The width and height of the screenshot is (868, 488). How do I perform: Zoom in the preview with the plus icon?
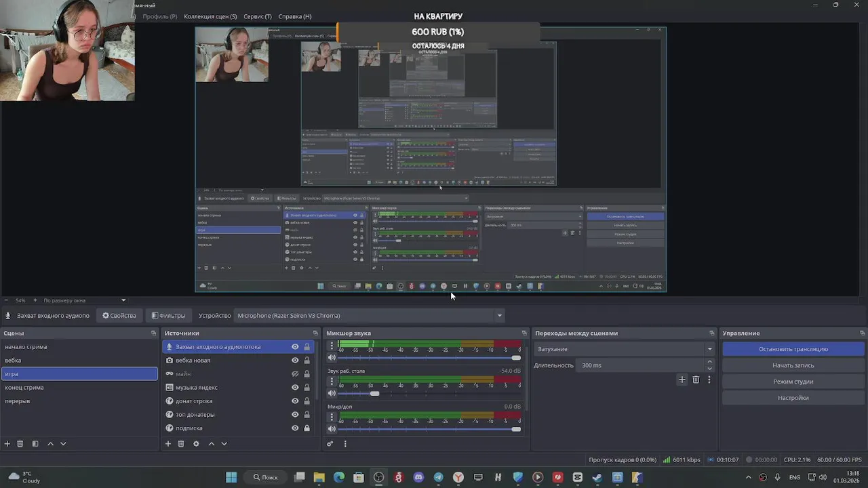(x=35, y=300)
